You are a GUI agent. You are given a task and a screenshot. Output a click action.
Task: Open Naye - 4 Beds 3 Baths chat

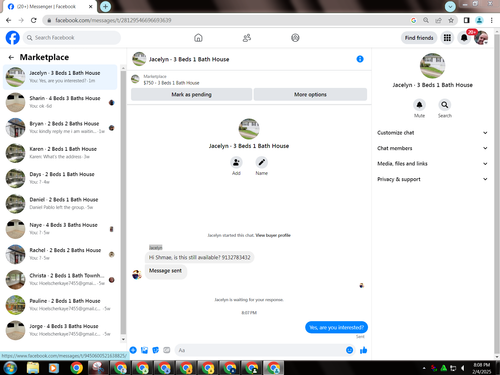click(60, 229)
